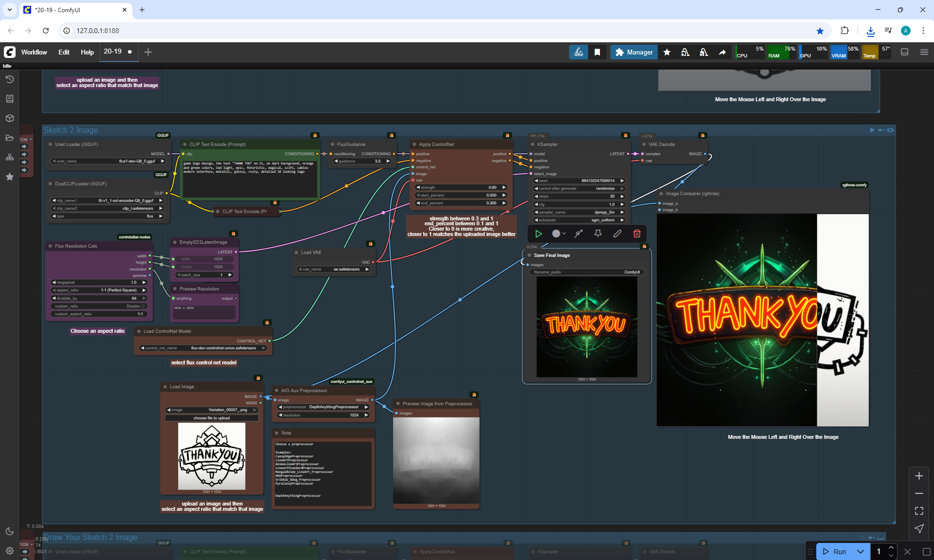Open the workflows folder sidebar icon
934x560 pixels.
(x=10, y=138)
